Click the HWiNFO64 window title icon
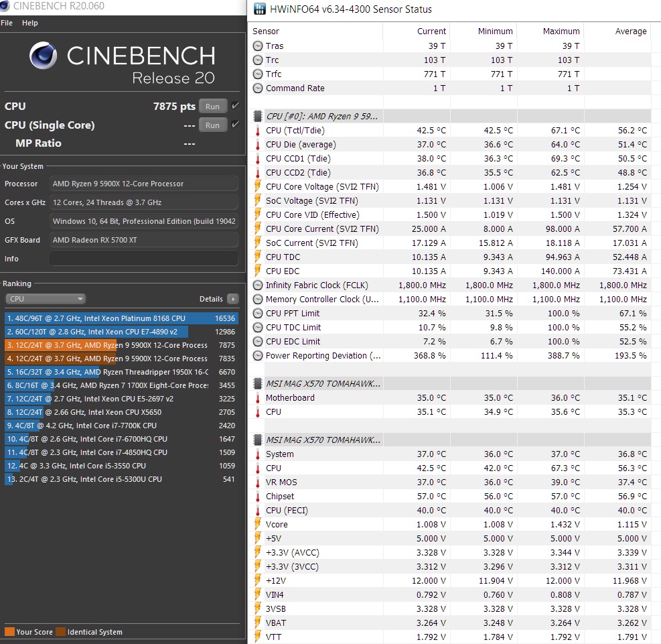The width and height of the screenshot is (661, 644). (259, 9)
